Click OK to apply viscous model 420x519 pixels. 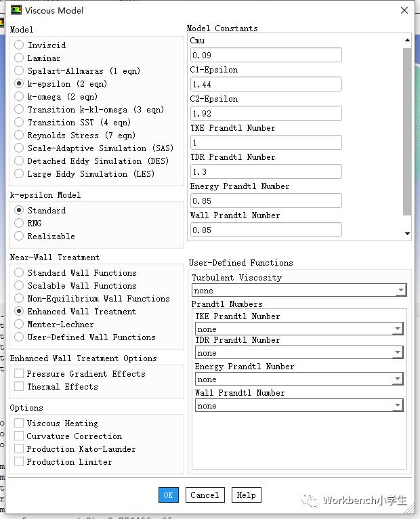[169, 495]
